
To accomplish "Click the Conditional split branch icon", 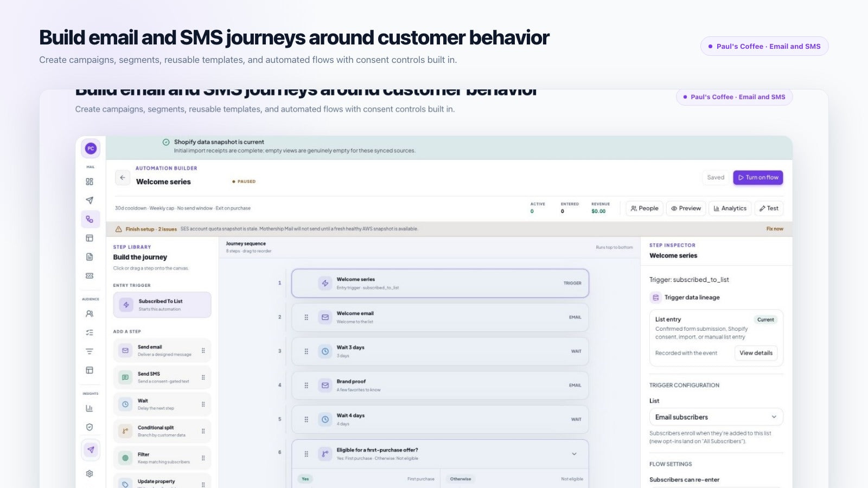I will pyautogui.click(x=125, y=431).
